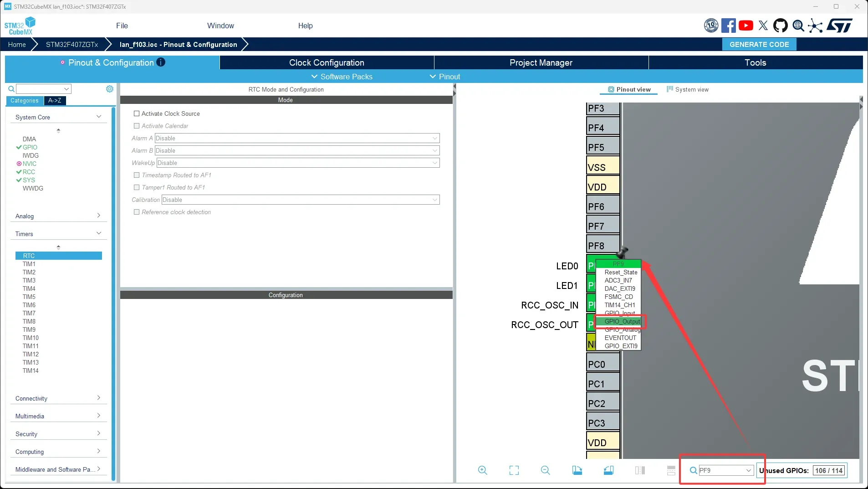This screenshot has width=868, height=489.
Task: Click the fit-to-screen (best fit) icon
Action: [x=514, y=470]
